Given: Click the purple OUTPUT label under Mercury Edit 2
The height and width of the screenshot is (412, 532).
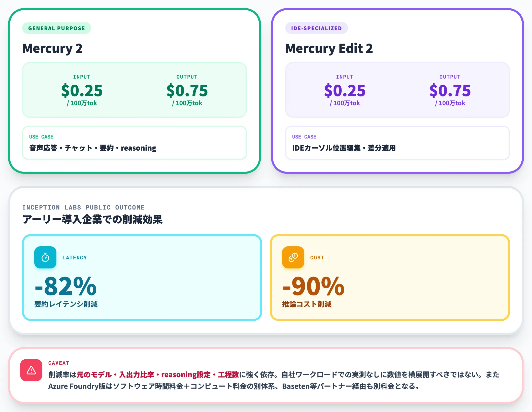Looking at the screenshot, I should click(450, 77).
